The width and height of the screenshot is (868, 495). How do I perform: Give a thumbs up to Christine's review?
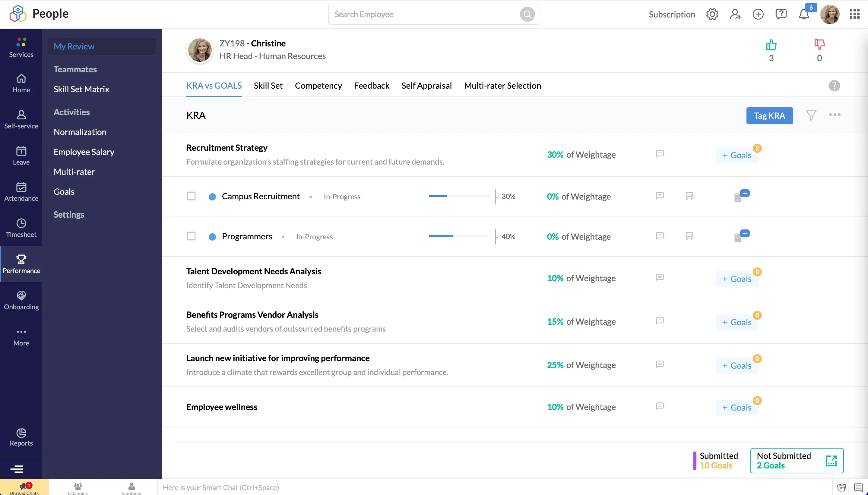pyautogui.click(x=771, y=45)
